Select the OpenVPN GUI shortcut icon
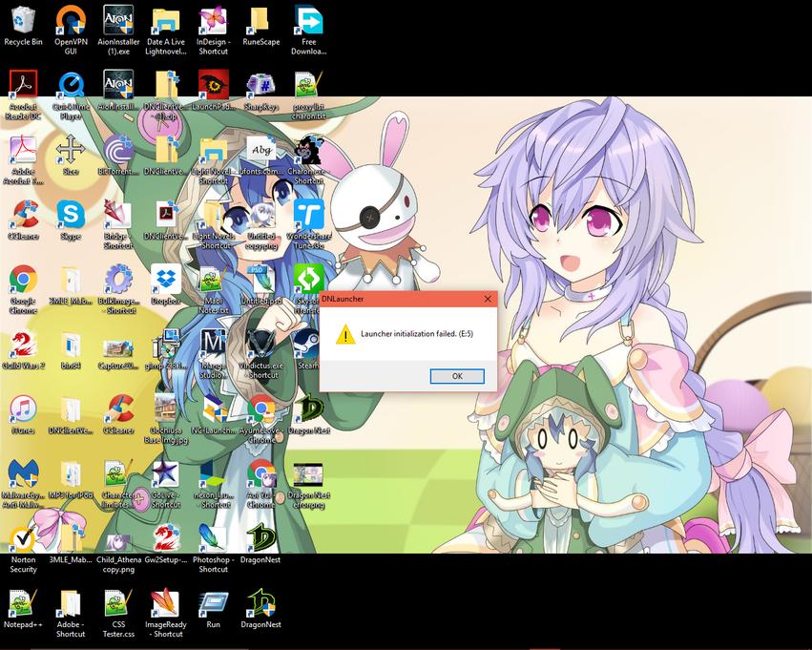The height and width of the screenshot is (650, 812). pyautogui.click(x=71, y=21)
